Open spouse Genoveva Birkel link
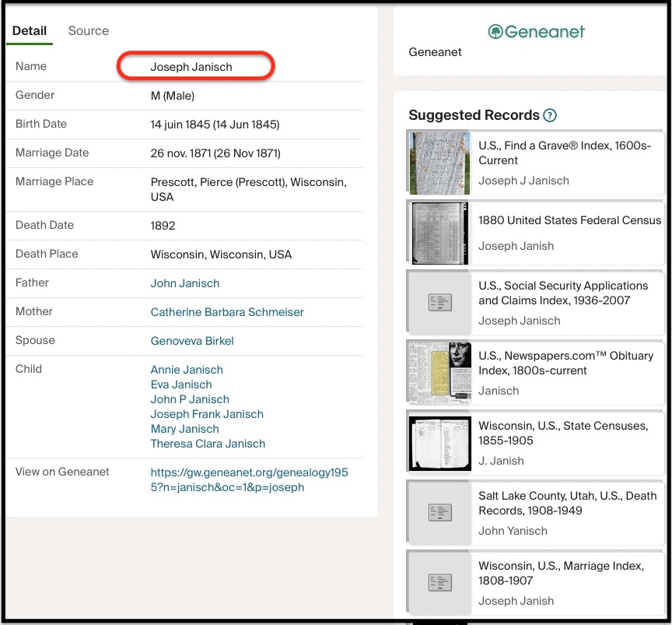This screenshot has width=672, height=625. (192, 341)
